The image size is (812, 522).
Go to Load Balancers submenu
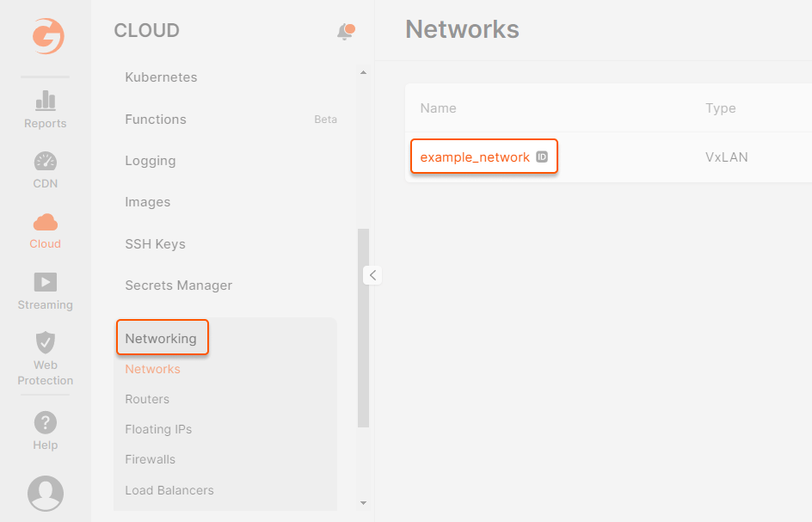tap(169, 490)
